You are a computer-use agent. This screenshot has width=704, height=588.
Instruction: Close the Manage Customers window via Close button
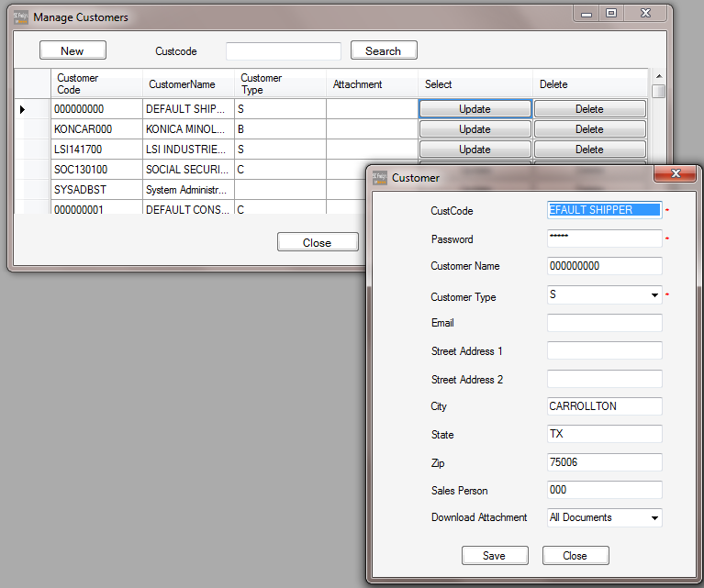318,242
